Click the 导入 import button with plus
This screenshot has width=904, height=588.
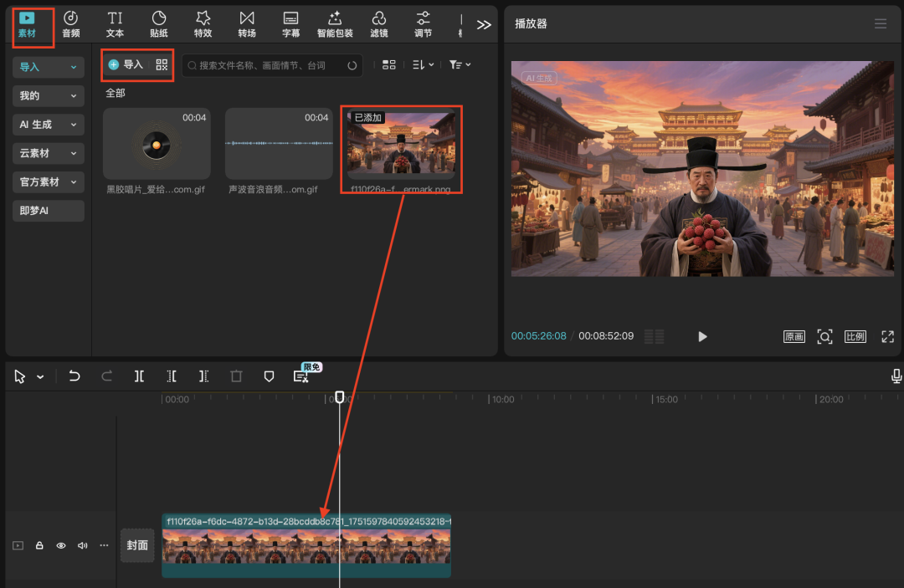pyautogui.click(x=126, y=64)
